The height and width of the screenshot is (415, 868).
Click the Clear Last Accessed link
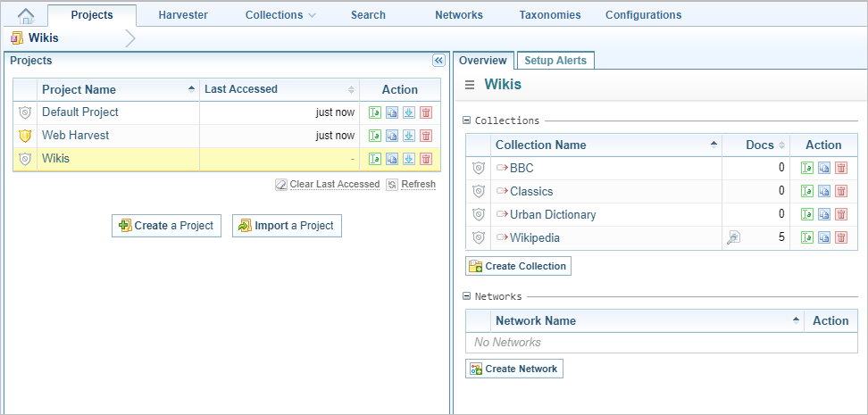point(327,185)
